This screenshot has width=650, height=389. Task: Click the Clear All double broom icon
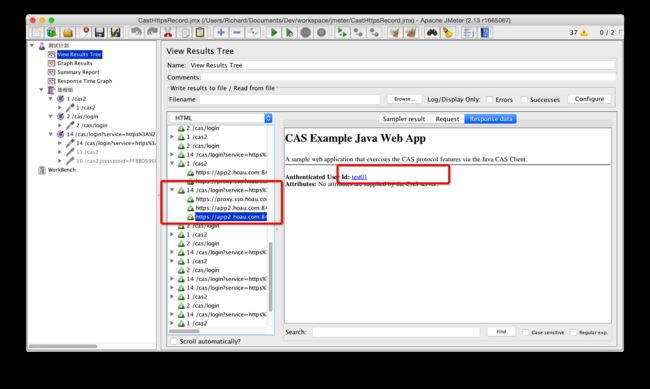[411, 32]
